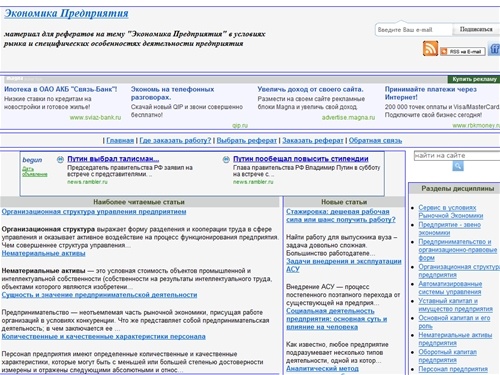Open Организационная структура предприятия sidebar section
This screenshot has width=500, height=375.
click(459, 271)
